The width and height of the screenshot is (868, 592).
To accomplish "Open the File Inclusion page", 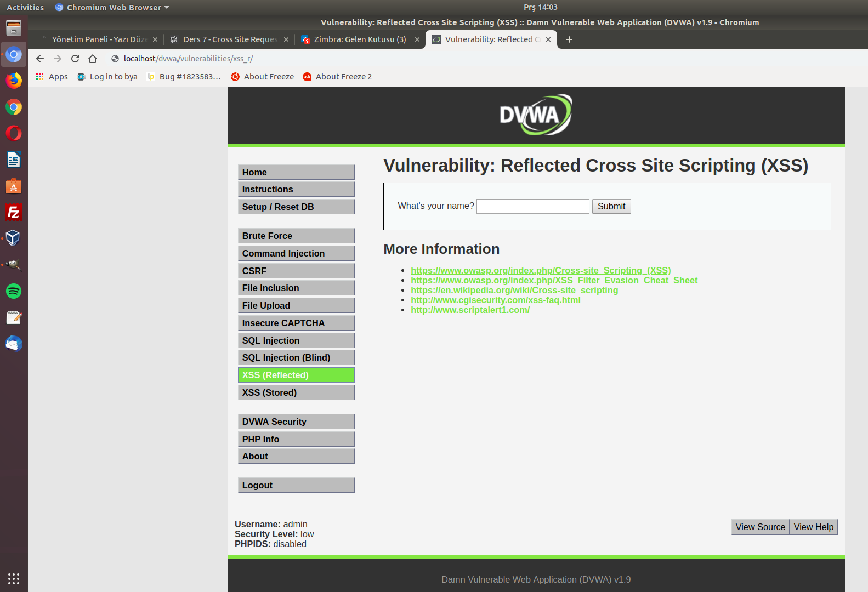I will tap(296, 288).
